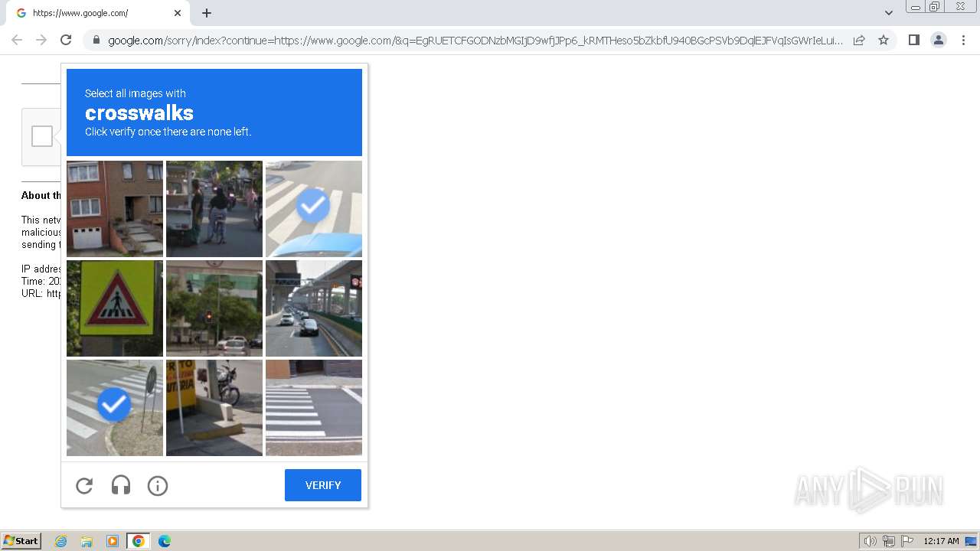The width and height of the screenshot is (980, 551).
Task: Select the street with cyclist image tile
Action: (x=214, y=209)
